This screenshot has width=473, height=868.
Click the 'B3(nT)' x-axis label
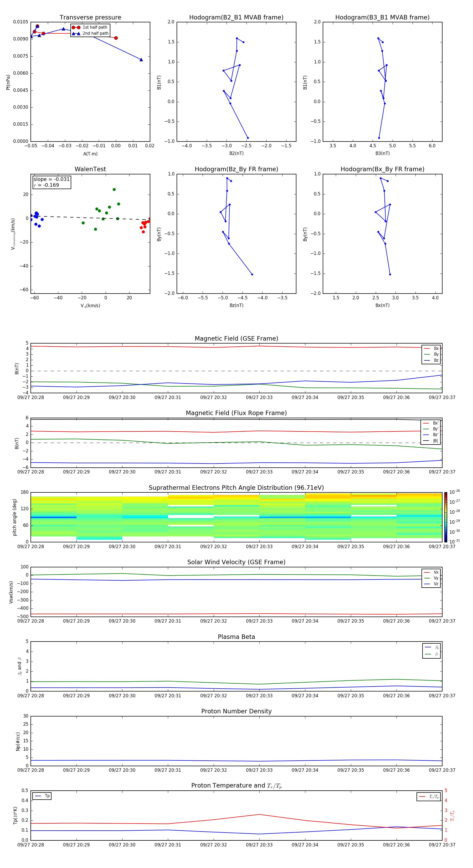[382, 153]
